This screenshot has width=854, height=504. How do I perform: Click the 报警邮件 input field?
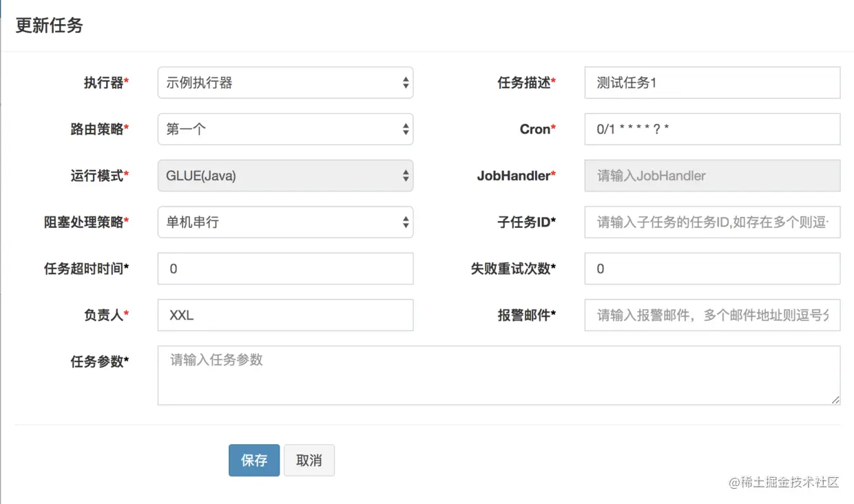(x=712, y=315)
